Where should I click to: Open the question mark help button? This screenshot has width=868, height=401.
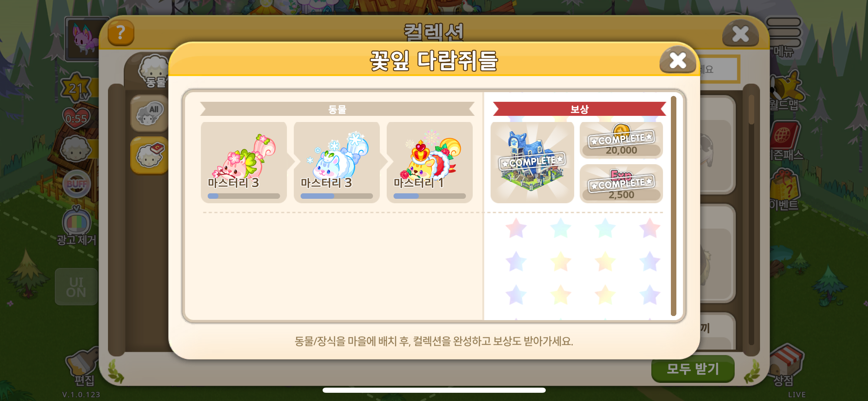(121, 33)
